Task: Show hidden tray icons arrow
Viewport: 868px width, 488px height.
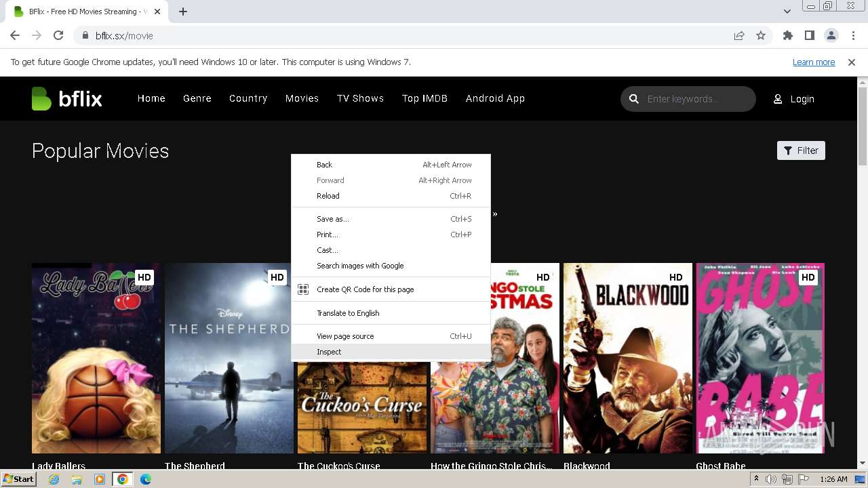Action: point(756,479)
